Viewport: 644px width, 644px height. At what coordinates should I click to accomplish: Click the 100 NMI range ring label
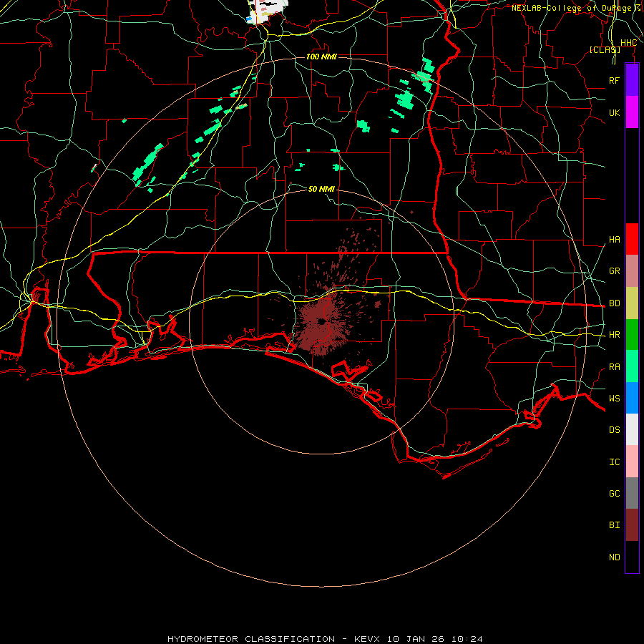pyautogui.click(x=321, y=57)
